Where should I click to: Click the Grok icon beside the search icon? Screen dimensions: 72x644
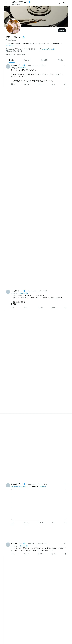(x=60, y=3)
